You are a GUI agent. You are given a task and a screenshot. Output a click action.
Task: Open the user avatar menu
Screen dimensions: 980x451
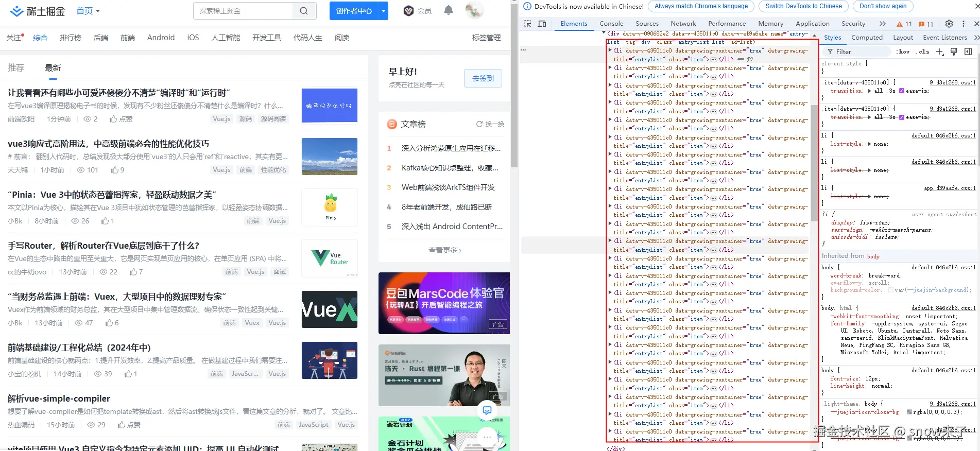pos(474,10)
